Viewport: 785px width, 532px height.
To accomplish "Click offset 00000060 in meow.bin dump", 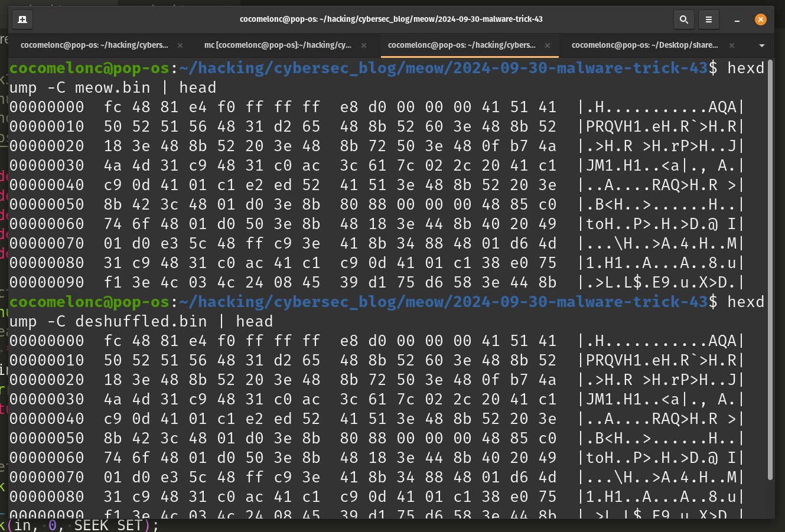I will (x=47, y=224).
